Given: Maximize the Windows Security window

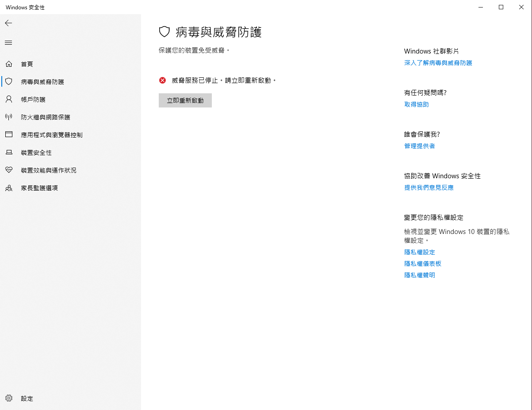Looking at the screenshot, I should pyautogui.click(x=501, y=7).
